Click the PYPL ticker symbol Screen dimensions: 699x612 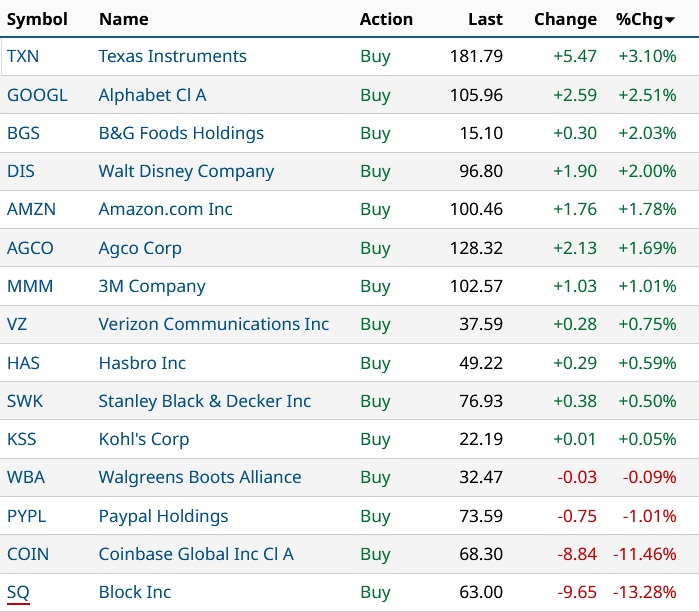pos(26,517)
